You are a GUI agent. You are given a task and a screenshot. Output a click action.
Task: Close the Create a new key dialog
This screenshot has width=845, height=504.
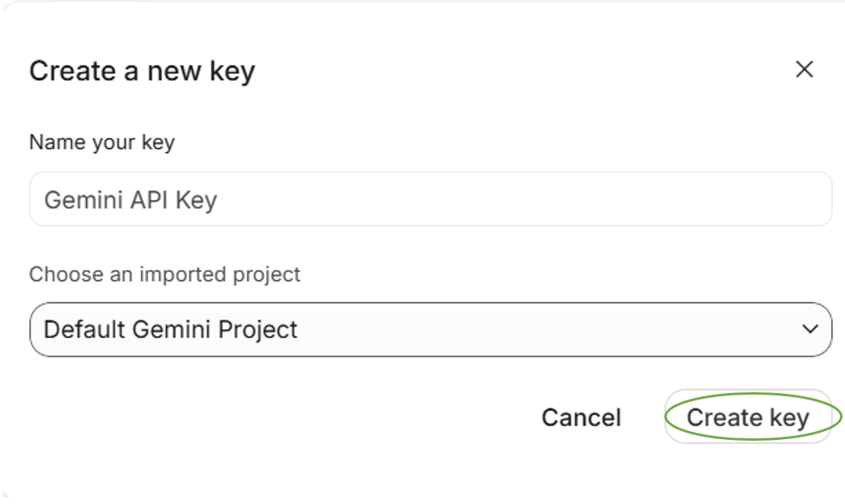pos(804,70)
